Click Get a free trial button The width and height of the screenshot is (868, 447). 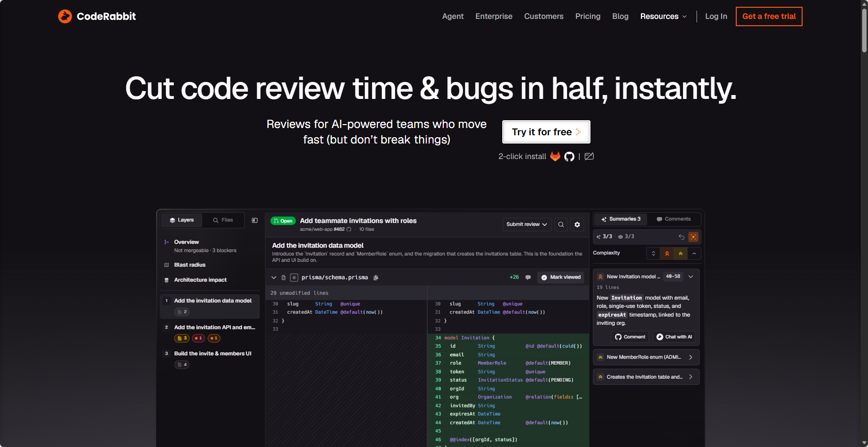[x=769, y=16]
